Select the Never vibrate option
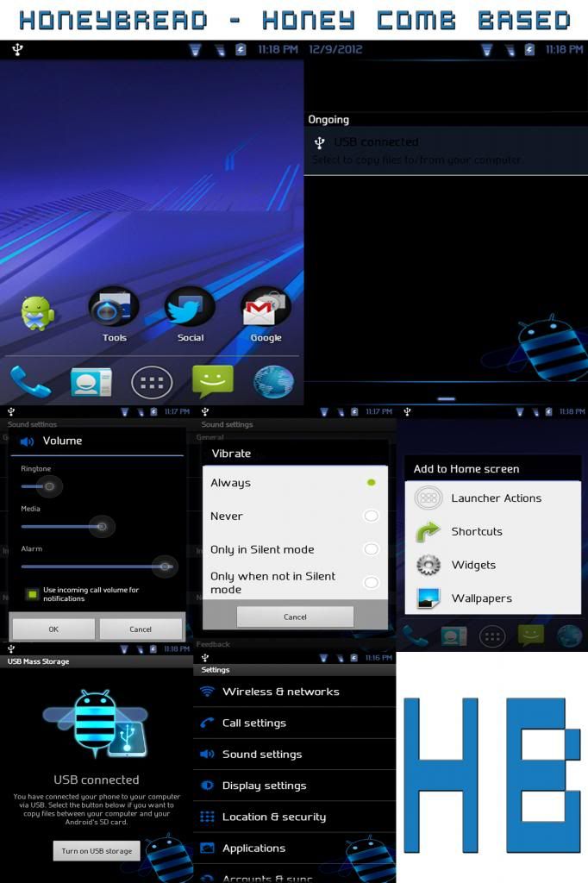The image size is (588, 883). click(x=295, y=516)
